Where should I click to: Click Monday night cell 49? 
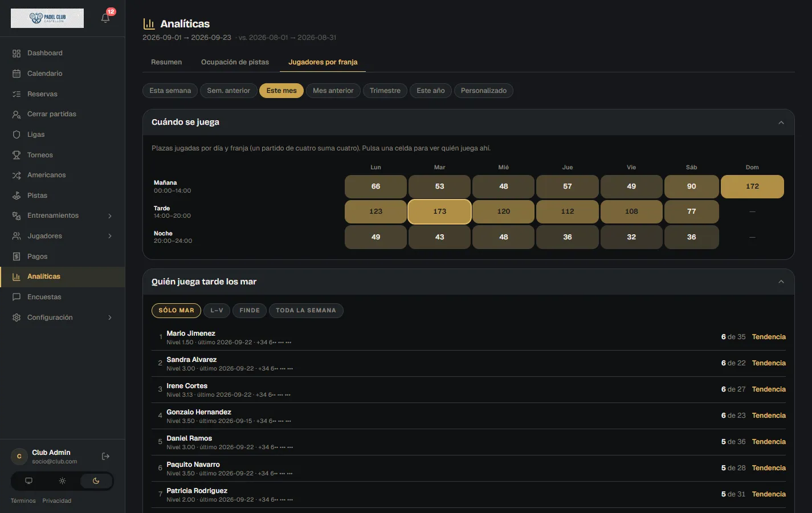click(376, 237)
